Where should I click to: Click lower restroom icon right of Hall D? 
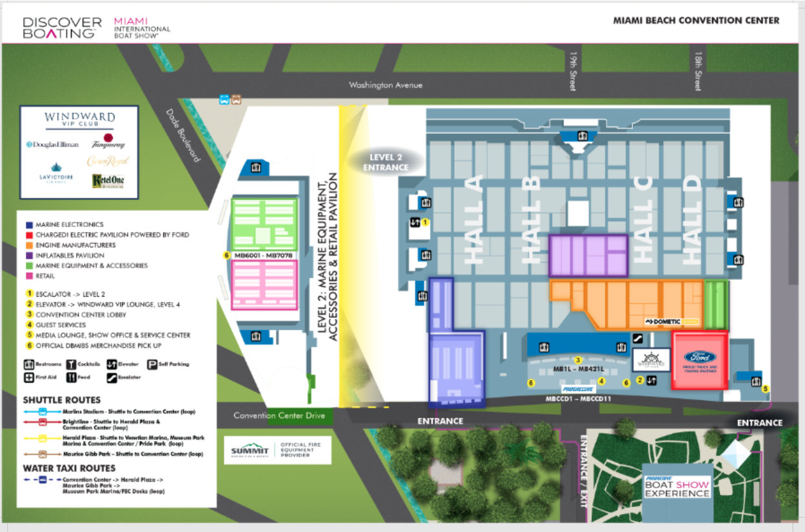point(737,259)
